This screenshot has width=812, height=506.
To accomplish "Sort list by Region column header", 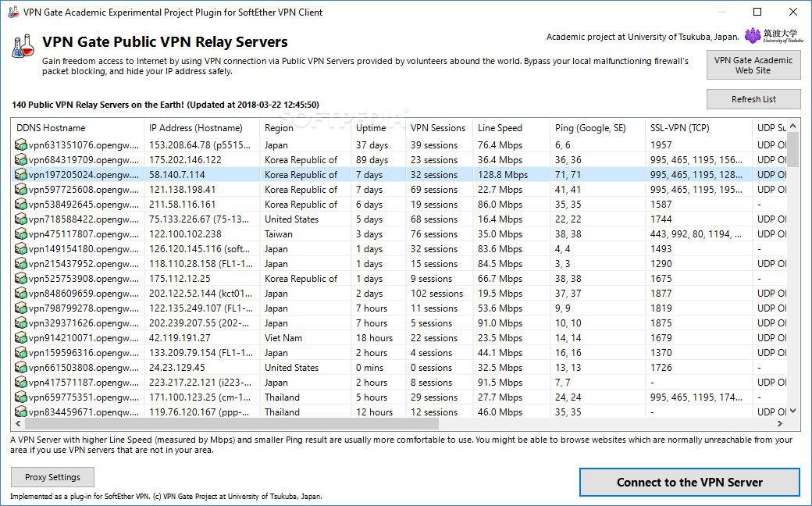I will [x=305, y=128].
